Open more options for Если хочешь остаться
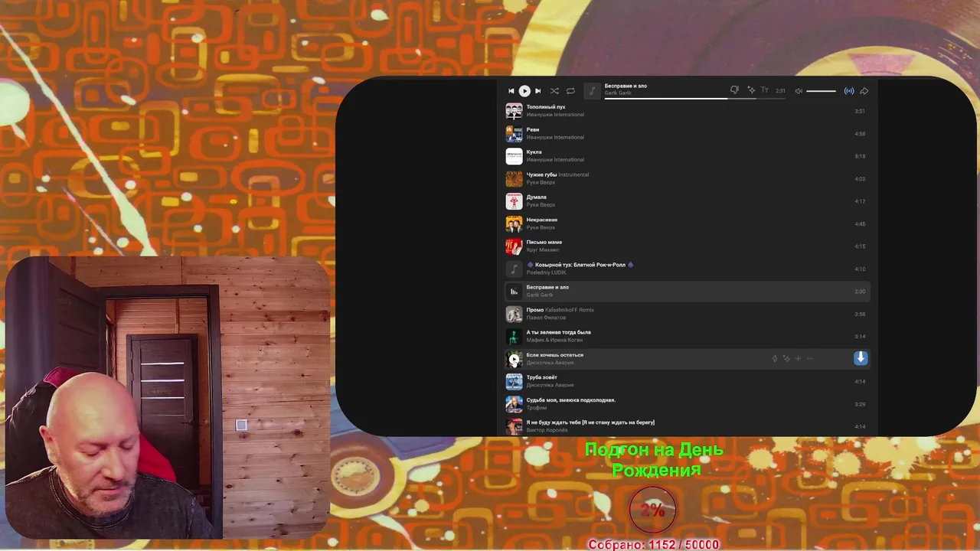The image size is (980, 551). 810,358
